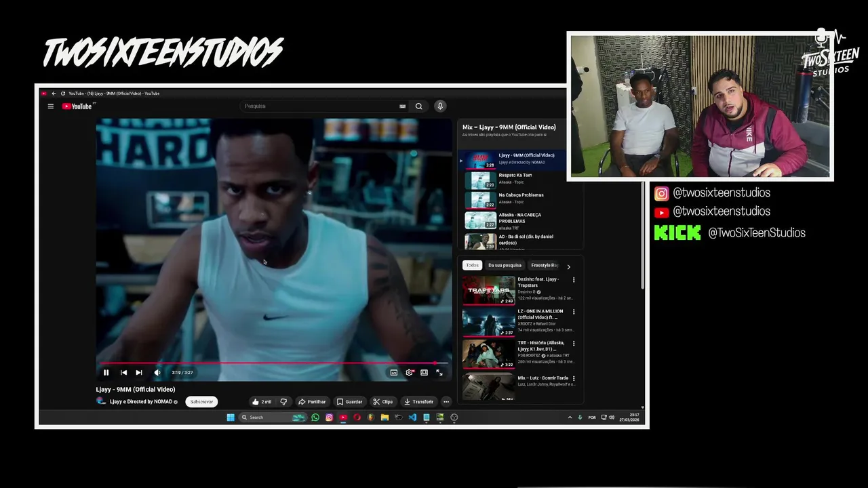The width and height of the screenshot is (868, 488).
Task: Open LZ - ONE IN A MILLION recommended video
Action: pos(518,322)
